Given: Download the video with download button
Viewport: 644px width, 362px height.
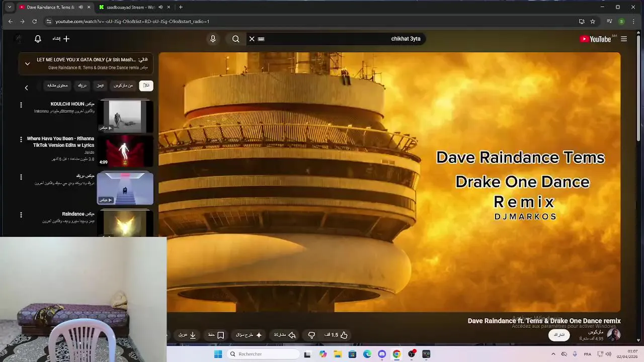Looking at the screenshot, I should click(187, 335).
